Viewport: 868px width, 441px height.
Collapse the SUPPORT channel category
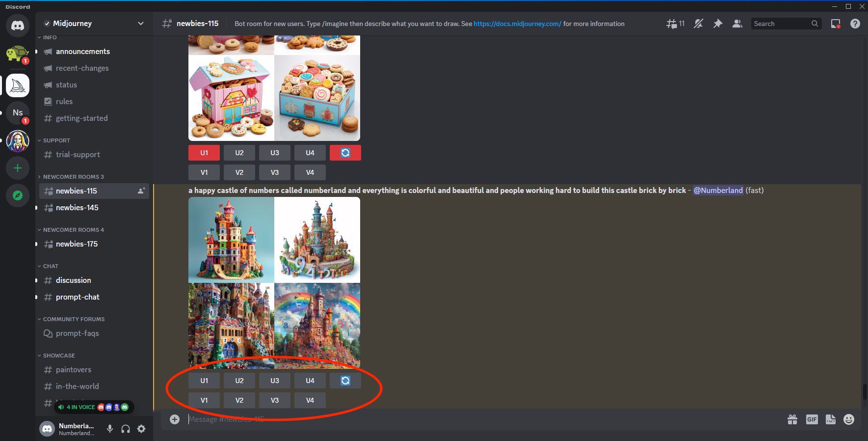pyautogui.click(x=56, y=140)
